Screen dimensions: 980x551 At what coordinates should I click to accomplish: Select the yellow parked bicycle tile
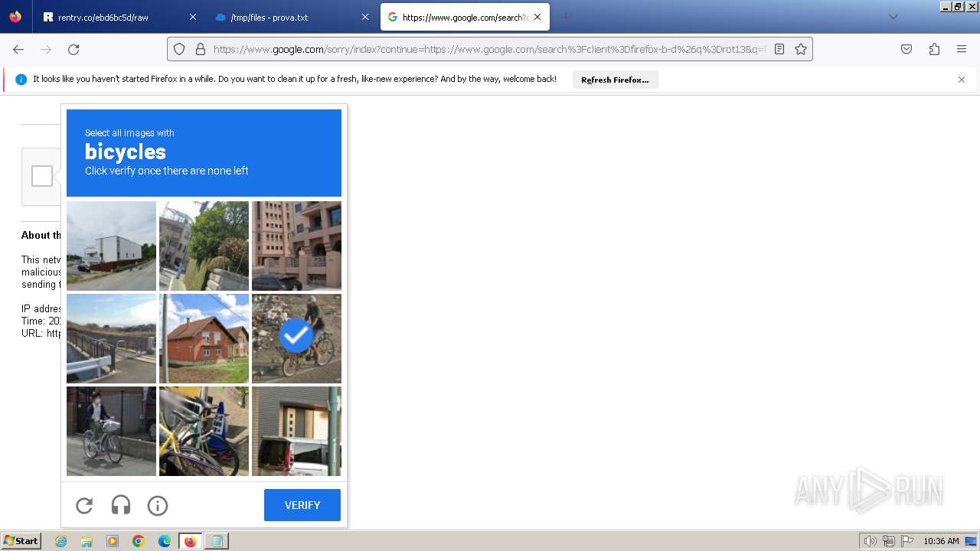tap(204, 431)
